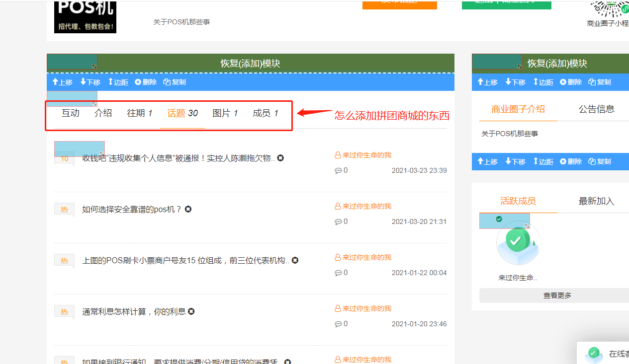
Task: Click 删除 in toolbar above 商业圈子介绍 tab
Action: pyautogui.click(x=571, y=82)
